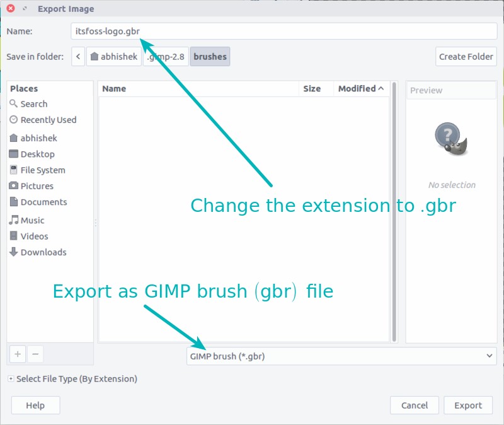Select the brushes folder in path bar

(210, 57)
